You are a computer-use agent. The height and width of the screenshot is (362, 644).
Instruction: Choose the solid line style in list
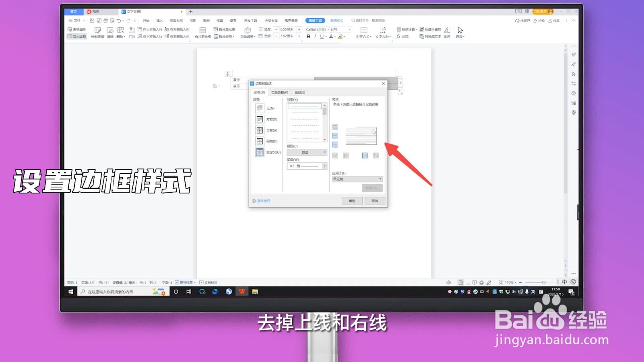(x=305, y=107)
